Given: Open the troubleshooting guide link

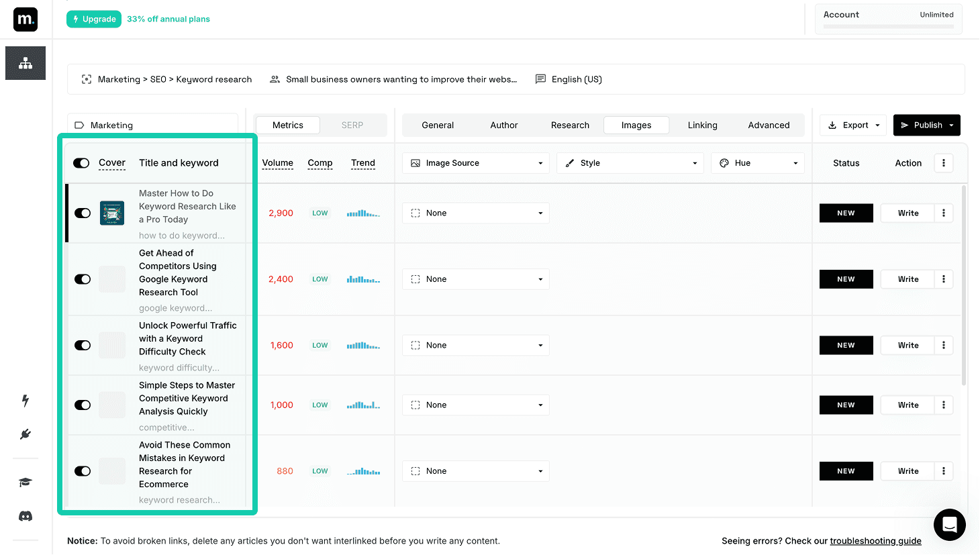Looking at the screenshot, I should point(875,541).
